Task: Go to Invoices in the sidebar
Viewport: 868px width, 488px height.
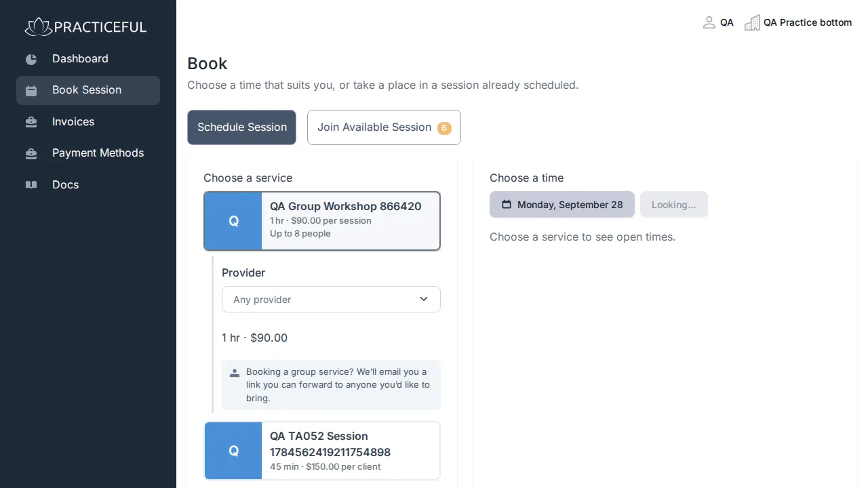Action: tap(88, 122)
